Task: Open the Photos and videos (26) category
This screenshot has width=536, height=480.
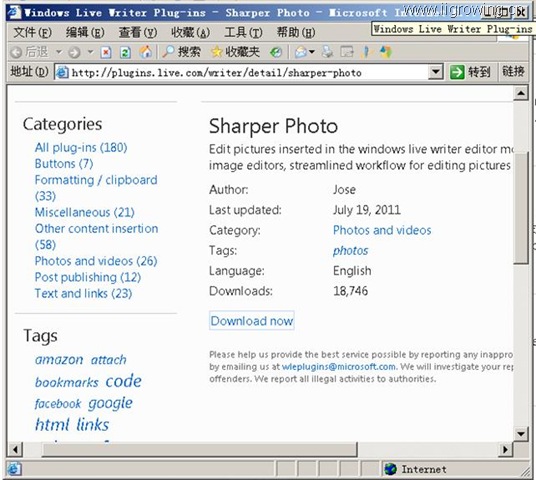Action: (x=96, y=261)
